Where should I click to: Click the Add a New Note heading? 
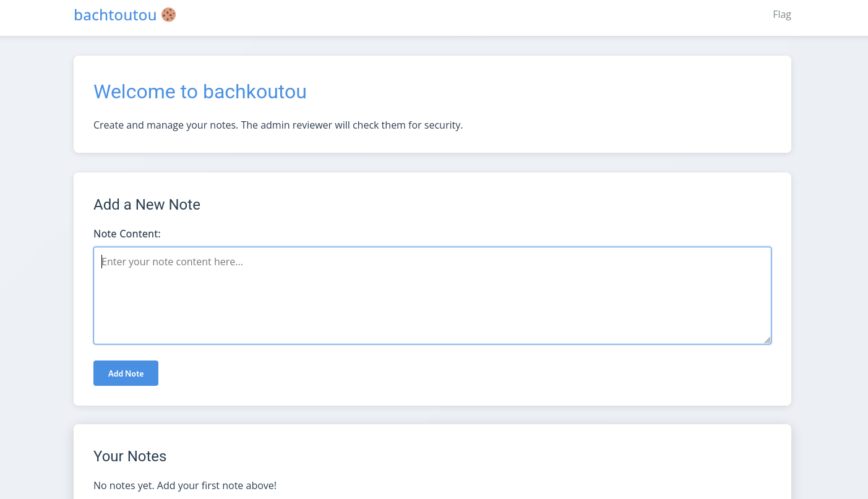(147, 205)
